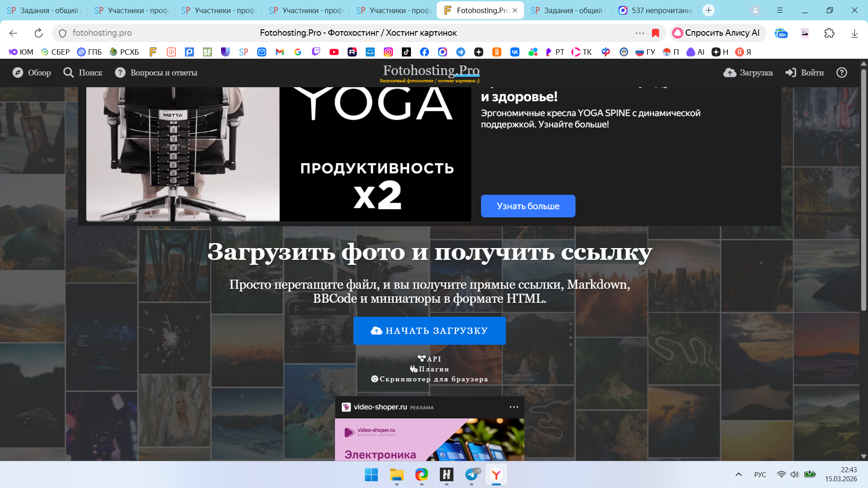Click the Instagram bookmark icon
Image resolution: width=868 pixels, height=488 pixels.
(388, 52)
